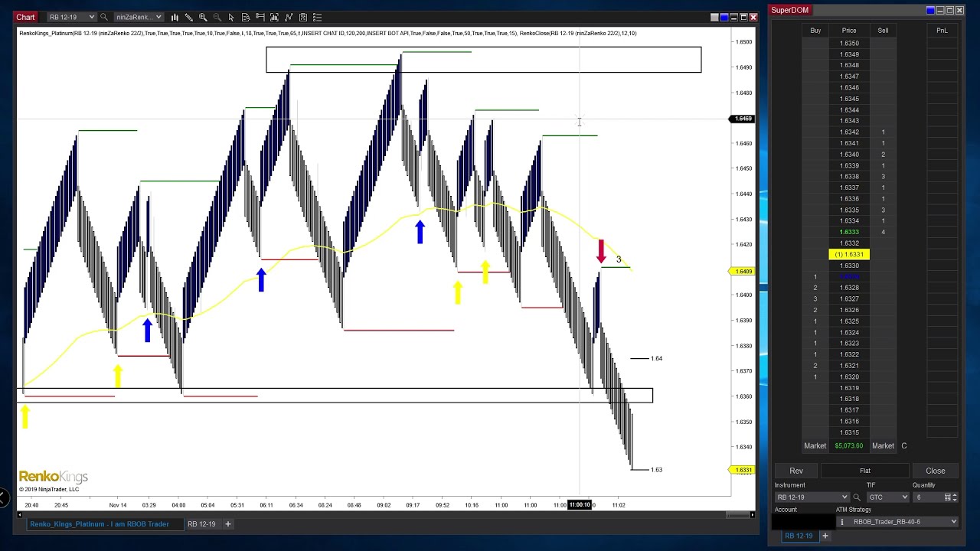Click the Flat position button

click(865, 471)
